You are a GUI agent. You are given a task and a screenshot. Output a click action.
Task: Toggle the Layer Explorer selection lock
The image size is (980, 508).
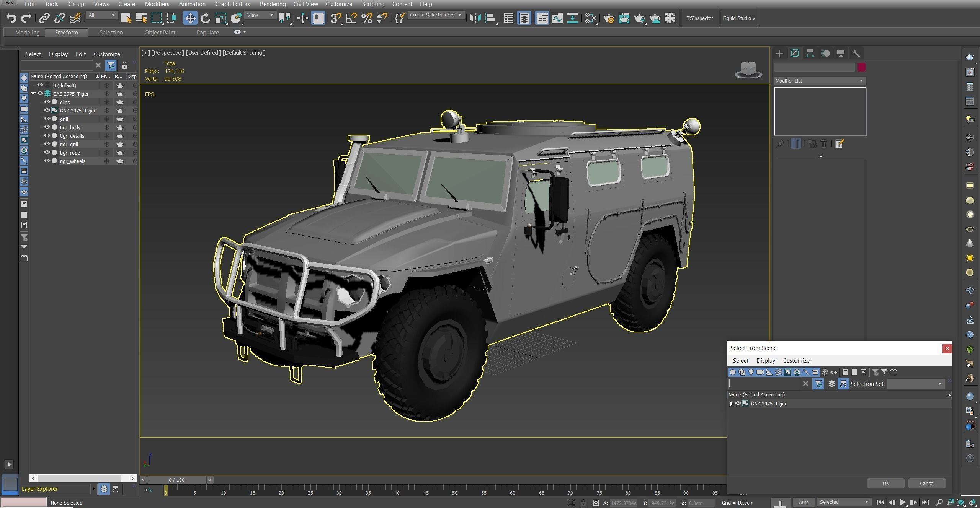[124, 65]
